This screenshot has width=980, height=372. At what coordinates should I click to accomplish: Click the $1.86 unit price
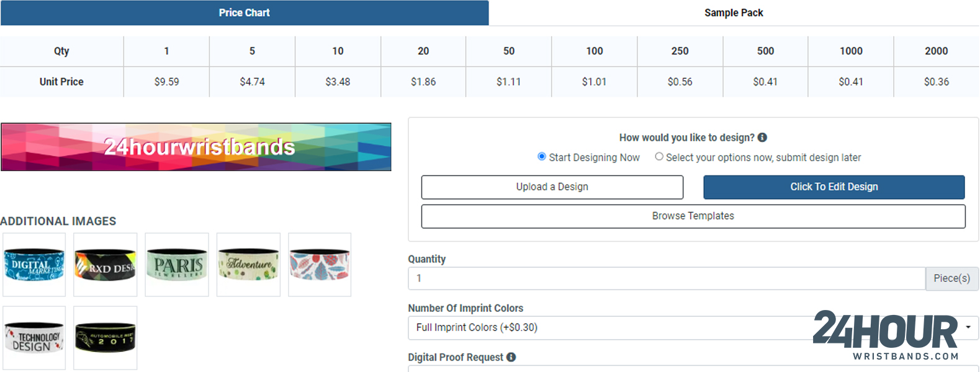[x=423, y=82]
